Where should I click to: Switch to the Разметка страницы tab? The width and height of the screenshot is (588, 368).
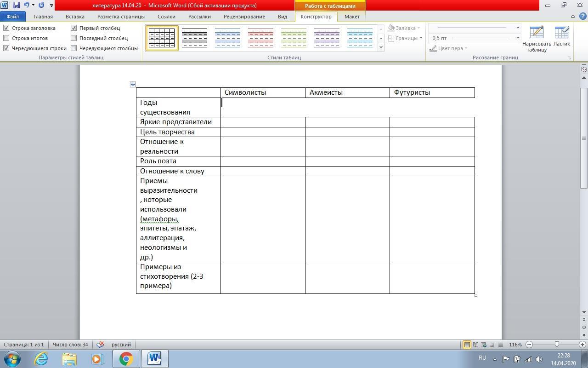click(121, 17)
